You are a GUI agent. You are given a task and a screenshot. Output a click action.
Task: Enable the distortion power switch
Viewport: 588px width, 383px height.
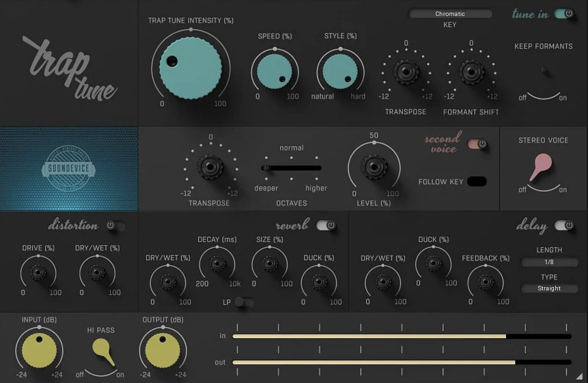[x=116, y=225]
